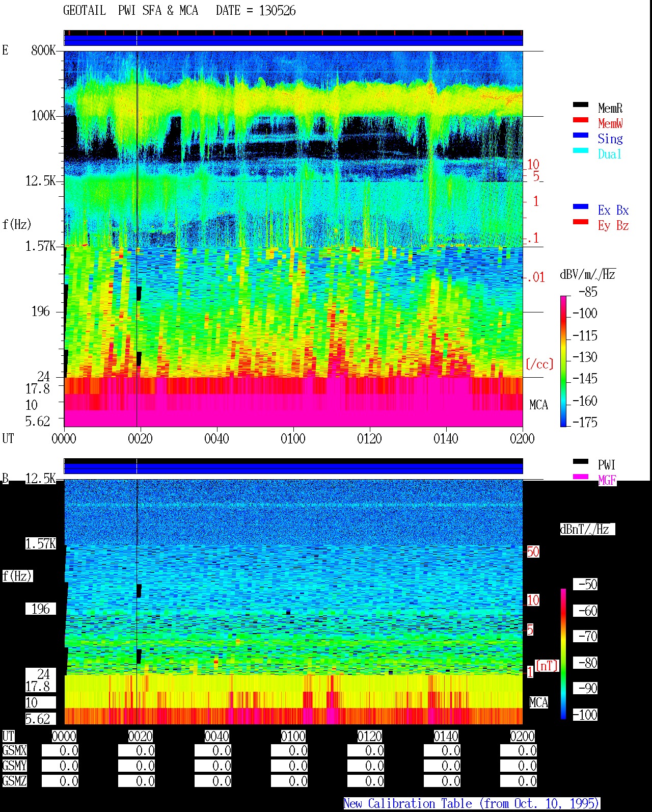The width and height of the screenshot is (652, 812).
Task: Select the MemR legend label
Action: [x=610, y=108]
